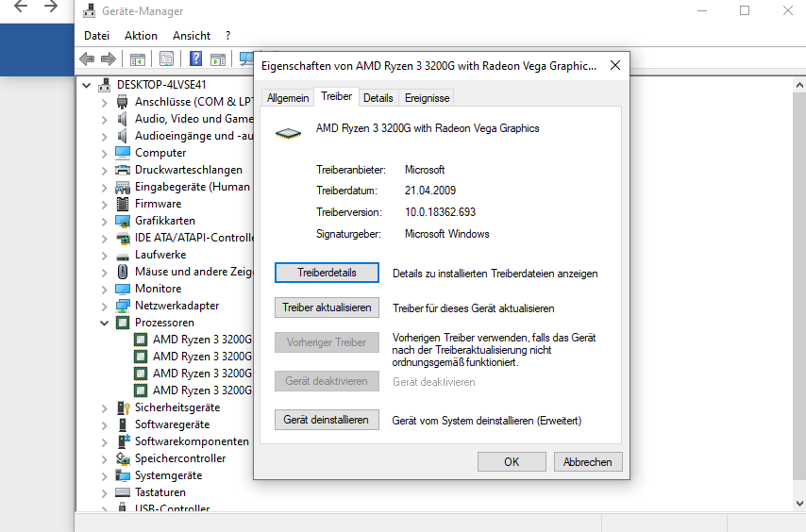This screenshot has height=532, width=806.
Task: Click the Firmware chip icon
Action: (x=123, y=204)
